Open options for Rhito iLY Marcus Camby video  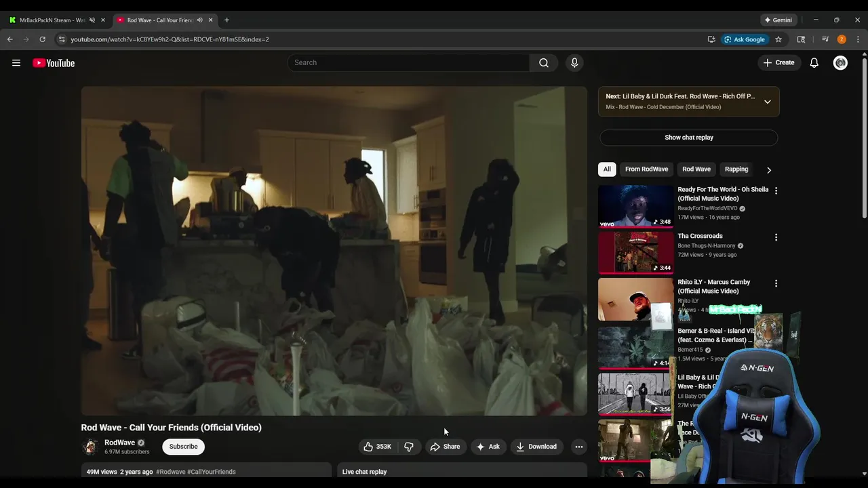(776, 283)
